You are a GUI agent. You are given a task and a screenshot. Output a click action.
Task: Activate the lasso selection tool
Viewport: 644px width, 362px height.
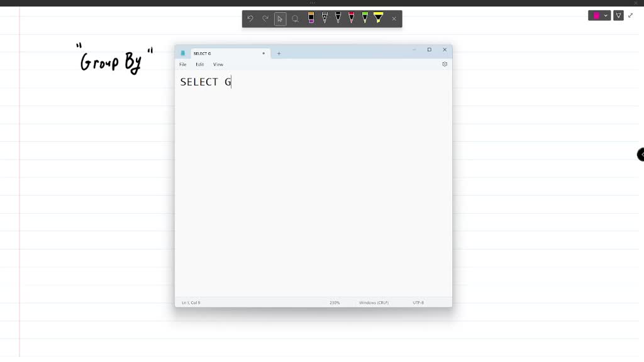[296, 19]
